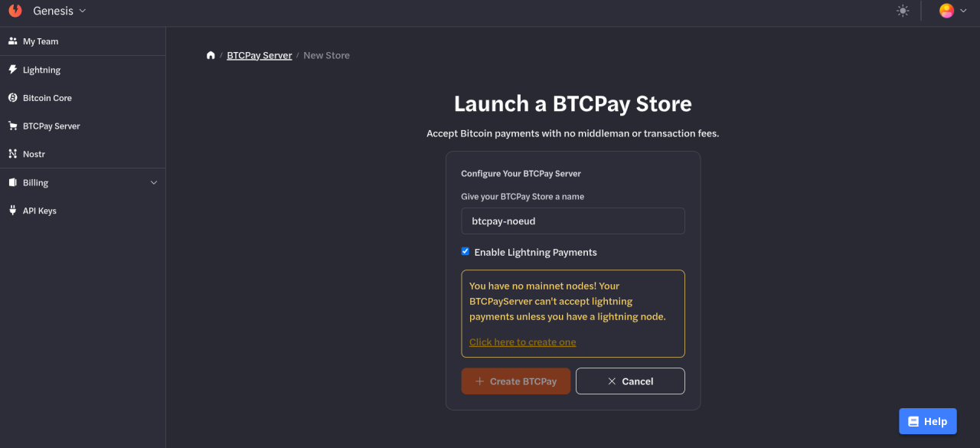
Task: Click the Configure Your BTCPay Server text
Action: (x=521, y=174)
